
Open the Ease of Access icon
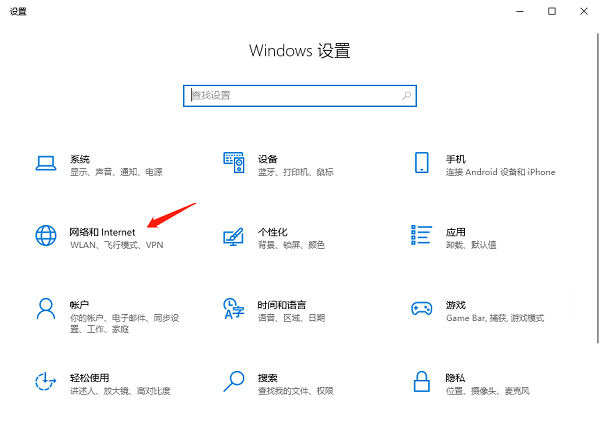(x=46, y=381)
